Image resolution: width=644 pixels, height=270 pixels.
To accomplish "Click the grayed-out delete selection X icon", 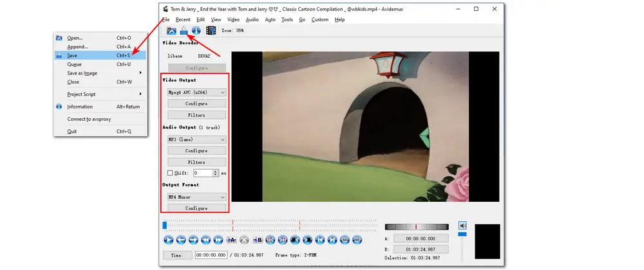I will [244, 240].
